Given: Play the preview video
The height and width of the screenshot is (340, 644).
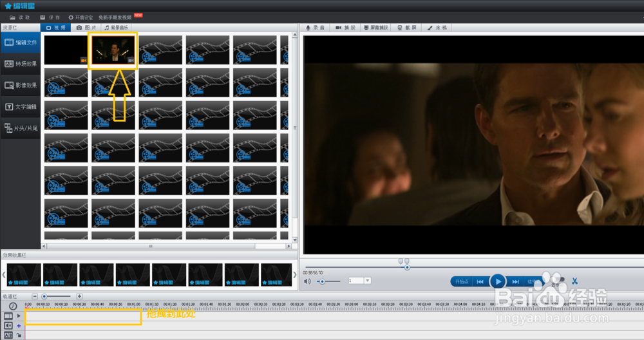Looking at the screenshot, I should point(498,281).
